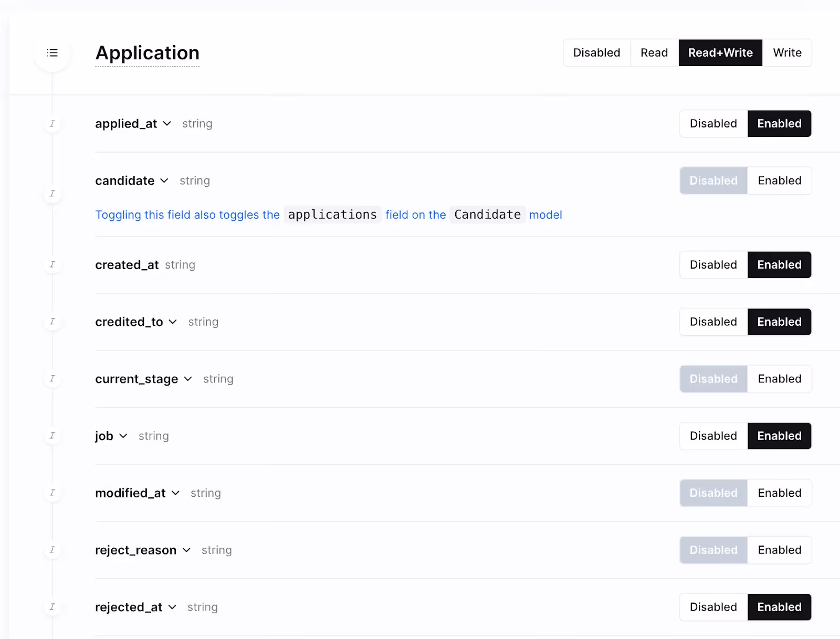
Task: Choose Enabled for rejected_at
Action: tap(779, 607)
